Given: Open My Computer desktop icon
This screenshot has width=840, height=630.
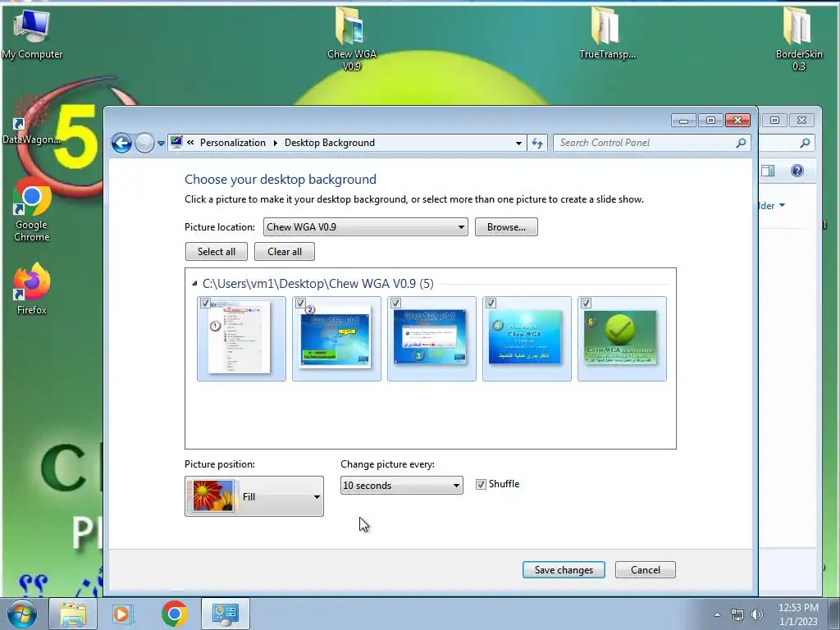Looking at the screenshot, I should pyautogui.click(x=31, y=33).
